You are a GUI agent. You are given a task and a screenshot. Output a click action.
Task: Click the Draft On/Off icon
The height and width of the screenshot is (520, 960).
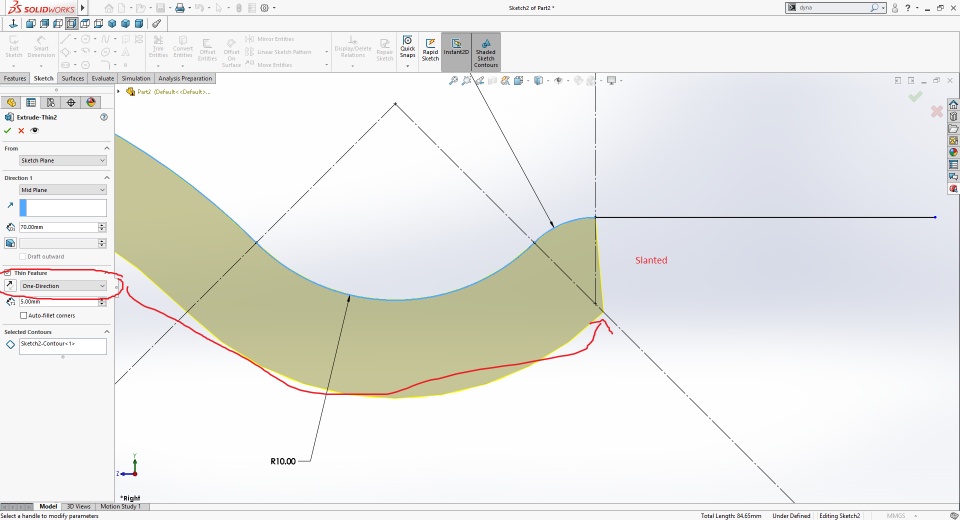(10, 243)
